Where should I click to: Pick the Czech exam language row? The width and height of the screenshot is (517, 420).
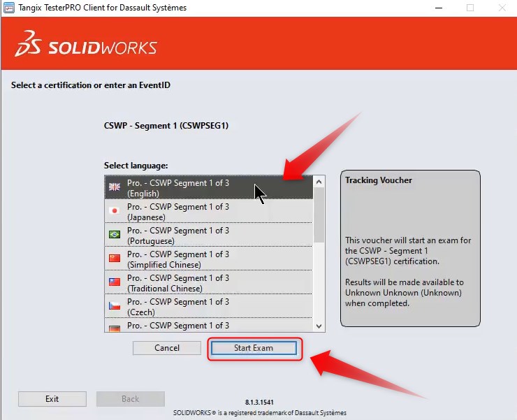pyautogui.click(x=209, y=306)
